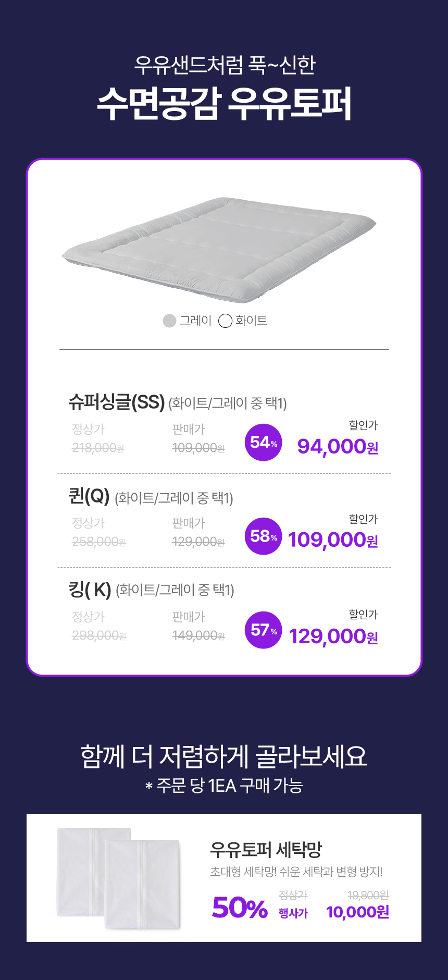This screenshot has width=448, height=980.
Task: Click the 218,000원 crossed-out regular price
Action: click(x=98, y=448)
